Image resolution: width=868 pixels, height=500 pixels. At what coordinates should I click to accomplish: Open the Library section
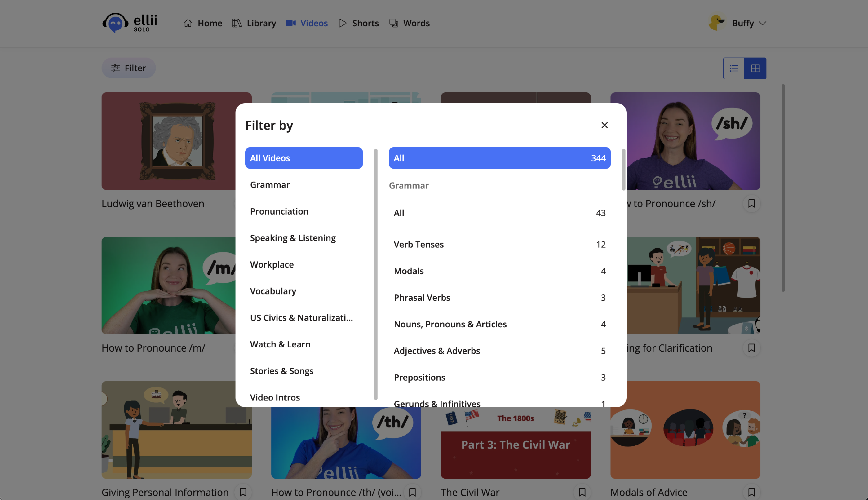[254, 23]
